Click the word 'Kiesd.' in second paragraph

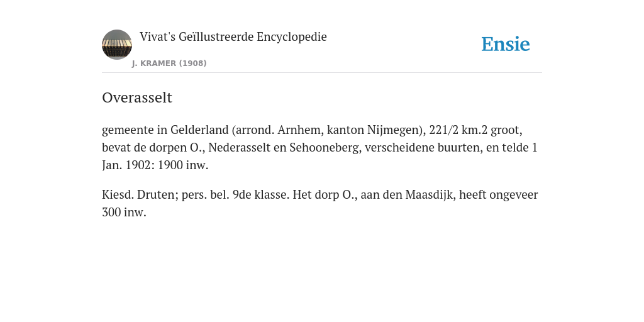click(118, 195)
